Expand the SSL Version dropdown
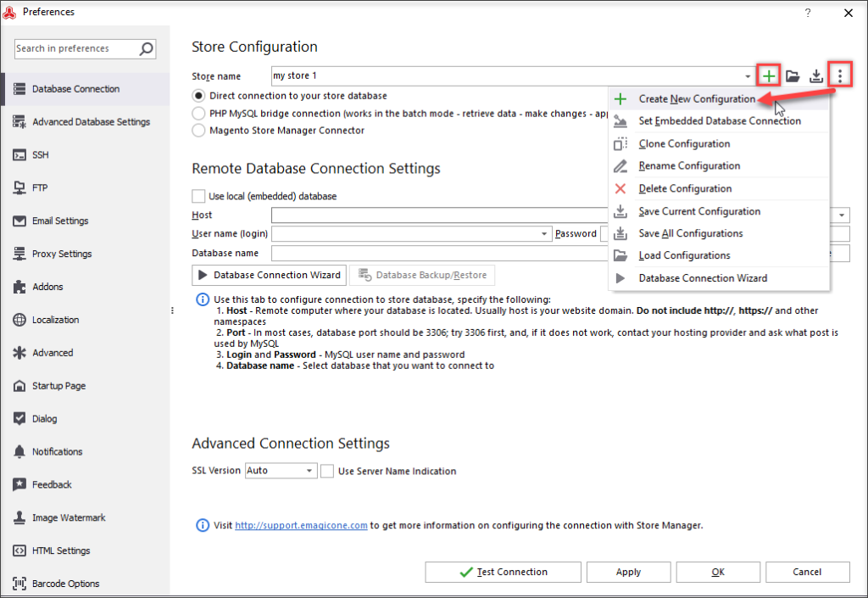868x598 pixels. 309,471
